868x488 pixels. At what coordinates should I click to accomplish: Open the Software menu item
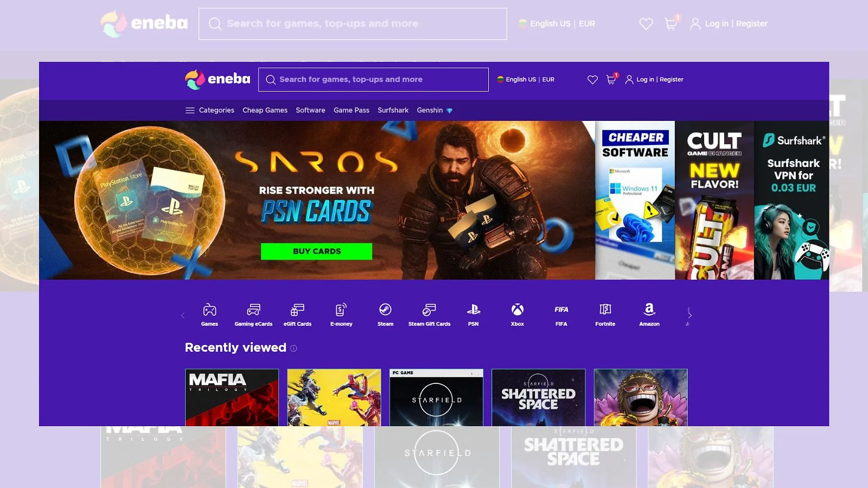tap(310, 110)
